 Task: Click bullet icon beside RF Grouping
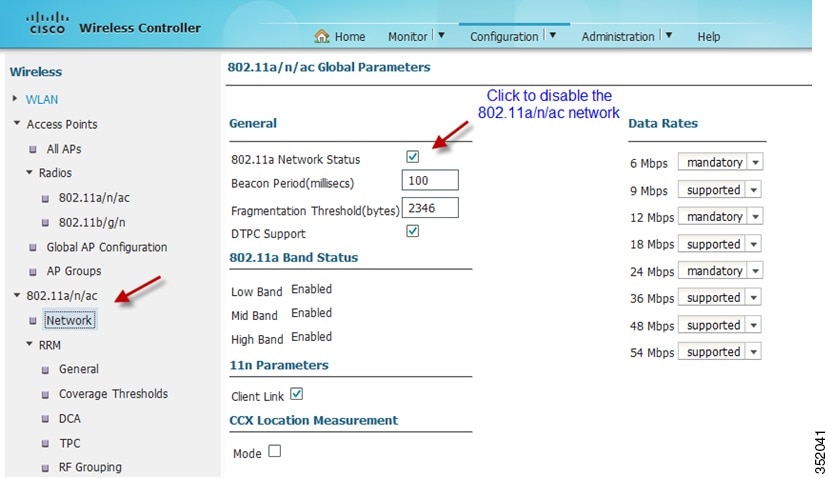click(x=45, y=468)
